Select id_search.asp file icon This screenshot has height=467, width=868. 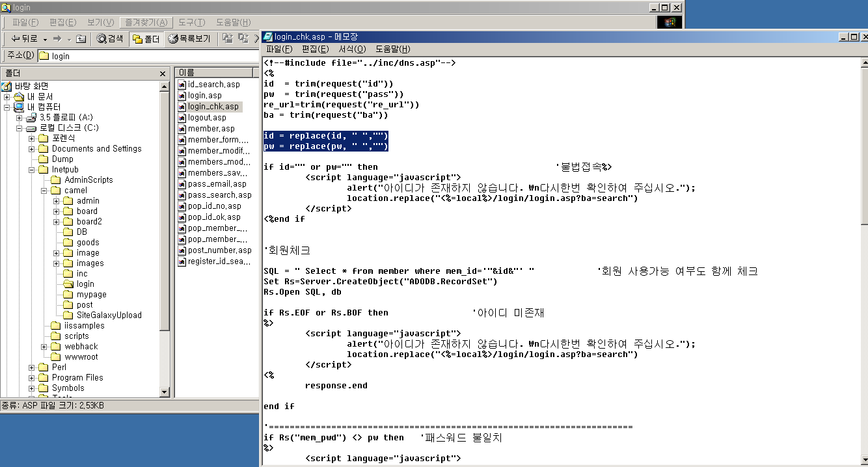coord(182,85)
